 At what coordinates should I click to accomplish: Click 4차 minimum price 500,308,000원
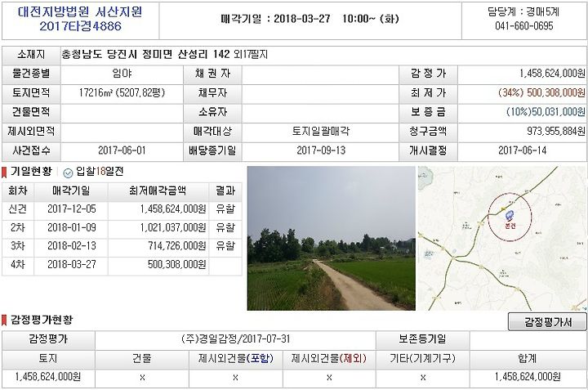coord(177,264)
